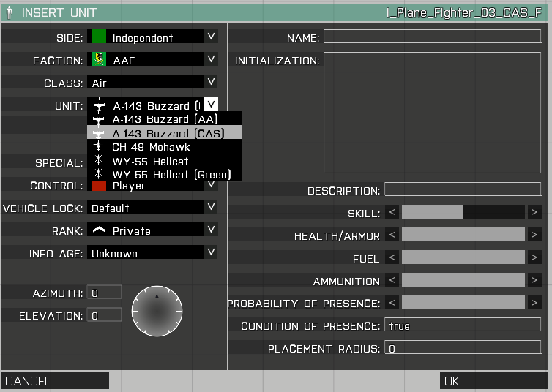Open the Vehicle Lock dropdown

click(211, 208)
